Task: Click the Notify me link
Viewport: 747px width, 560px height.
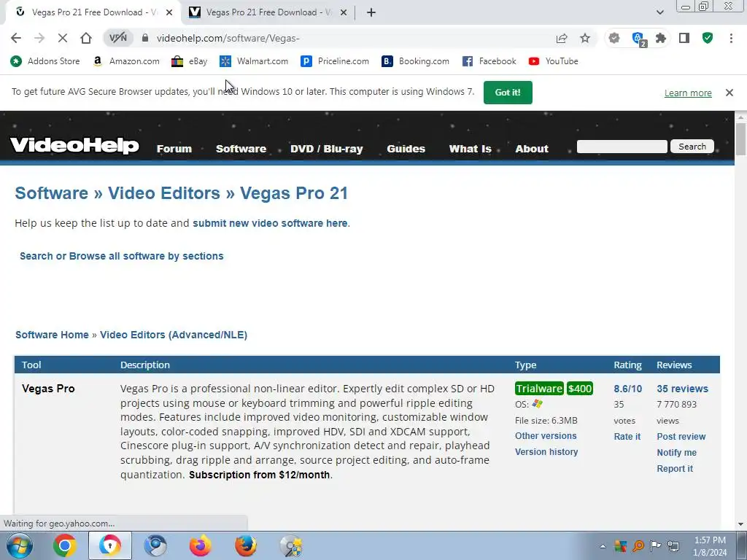Action: point(676,452)
